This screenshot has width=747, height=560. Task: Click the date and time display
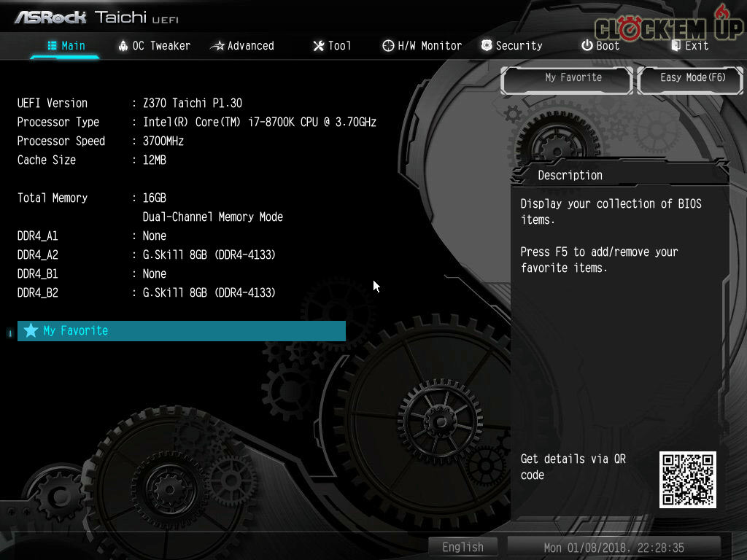click(614, 547)
